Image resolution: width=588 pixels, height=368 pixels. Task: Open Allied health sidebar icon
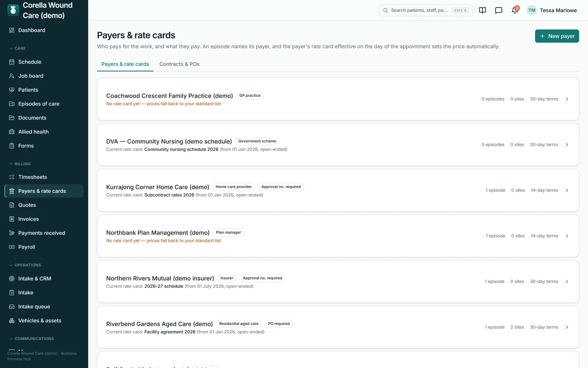click(12, 132)
